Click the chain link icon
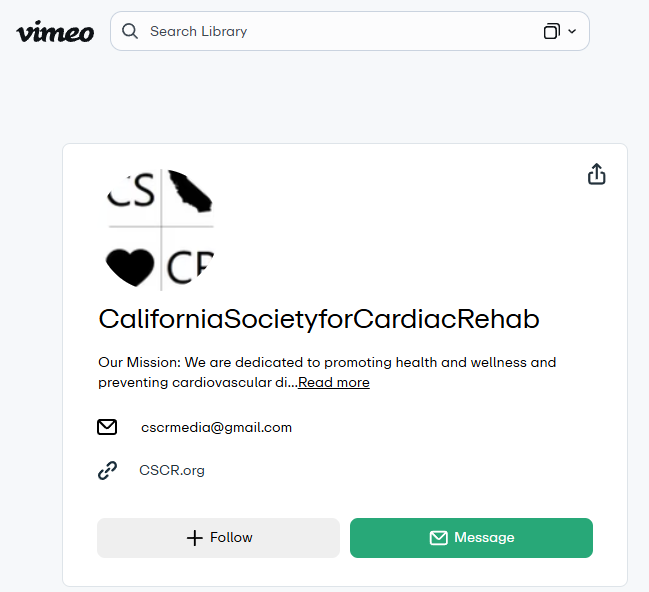Viewport: 649px width, 592px height. (107, 470)
